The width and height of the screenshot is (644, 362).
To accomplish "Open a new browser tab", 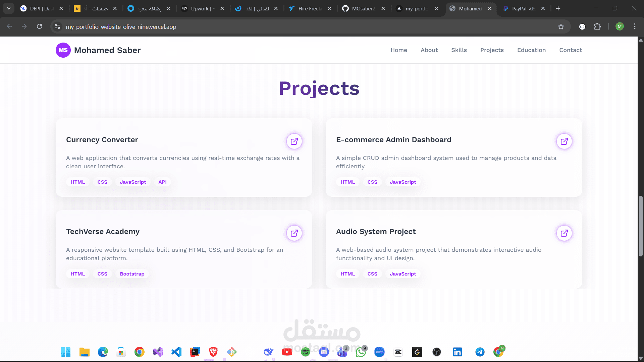I will coord(558,8).
